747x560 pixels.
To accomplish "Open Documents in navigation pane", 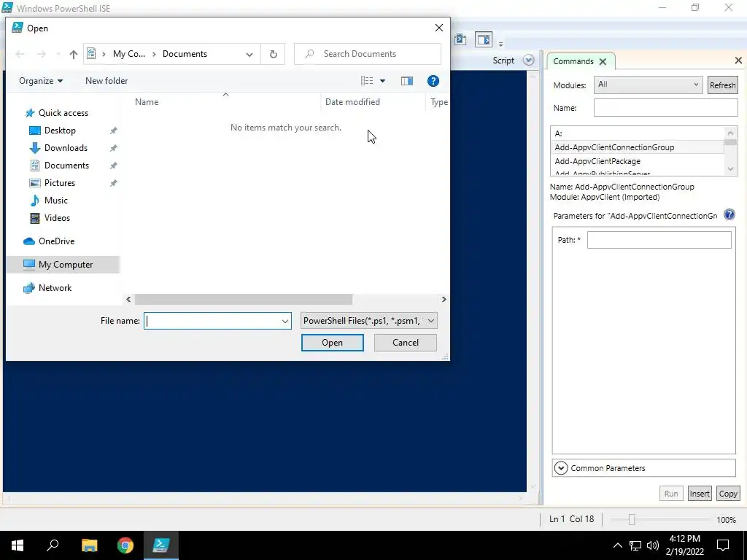I will pyautogui.click(x=66, y=166).
